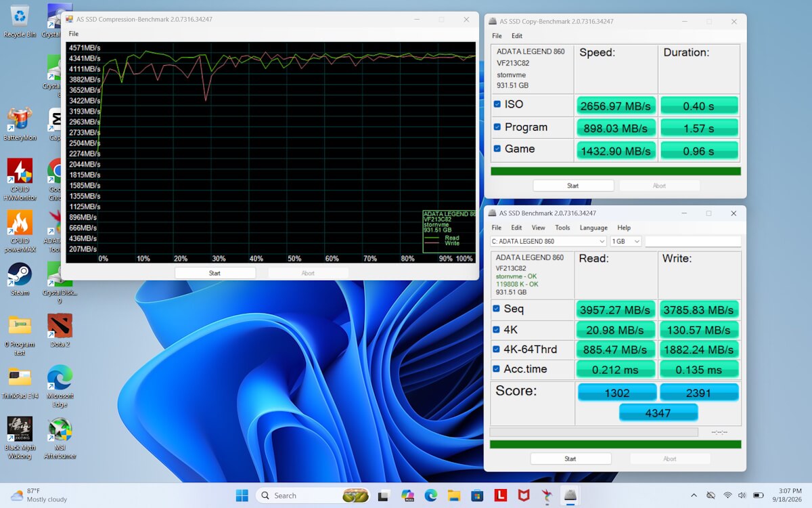The width and height of the screenshot is (812, 508).
Task: Open the drive selection dropdown
Action: click(549, 241)
